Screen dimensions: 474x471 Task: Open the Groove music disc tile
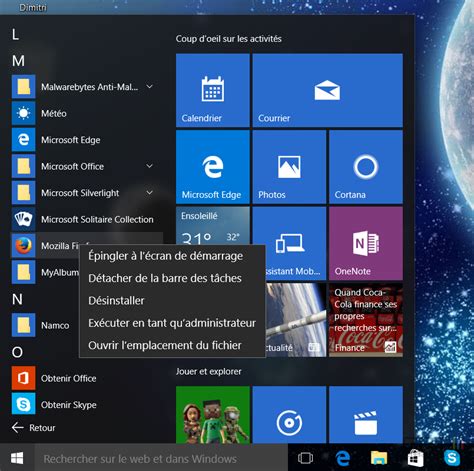[x=289, y=415]
